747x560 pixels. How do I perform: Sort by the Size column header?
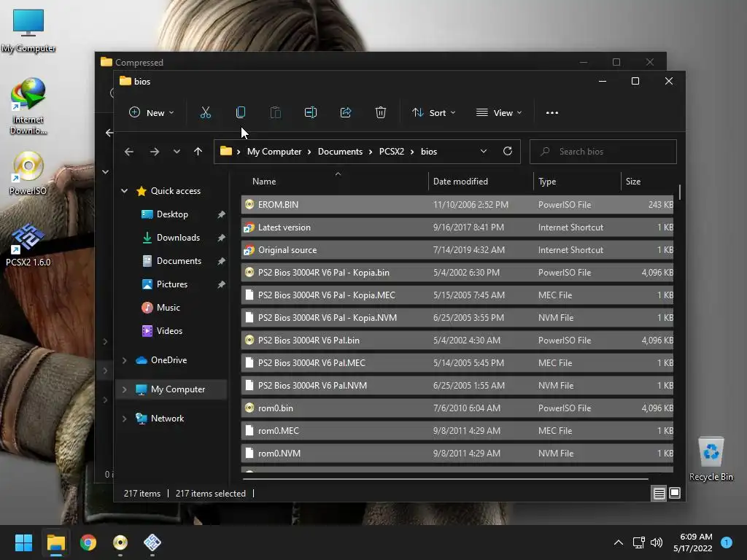(x=648, y=182)
